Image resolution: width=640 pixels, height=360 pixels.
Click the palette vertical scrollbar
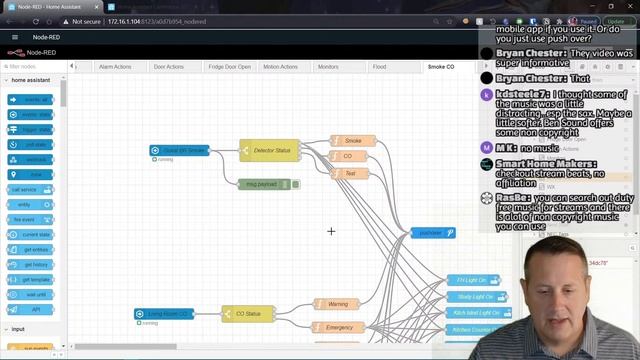click(63, 93)
